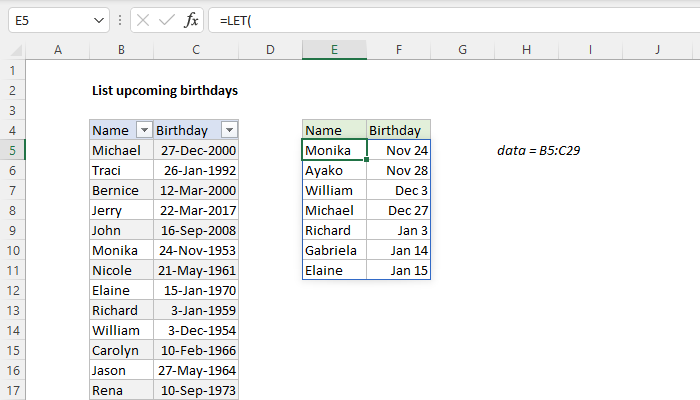Select column D header

coord(270,50)
